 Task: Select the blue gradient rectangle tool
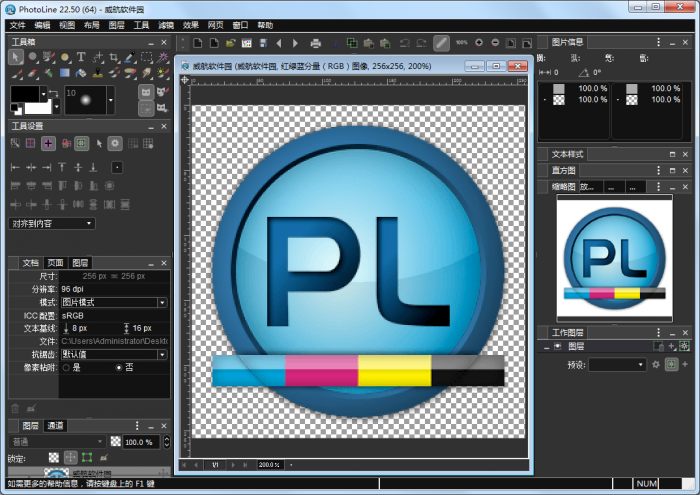(x=65, y=73)
